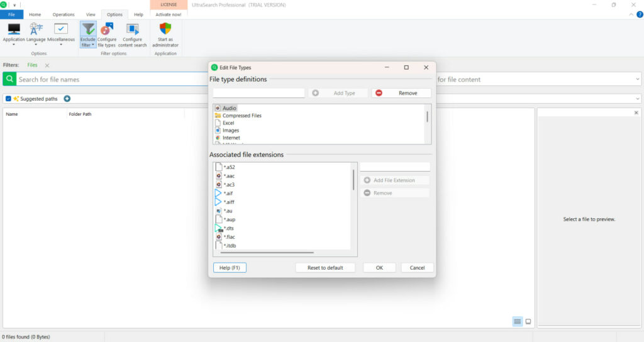The image size is (644, 342).
Task: Open the Application options icon
Action: point(14,30)
